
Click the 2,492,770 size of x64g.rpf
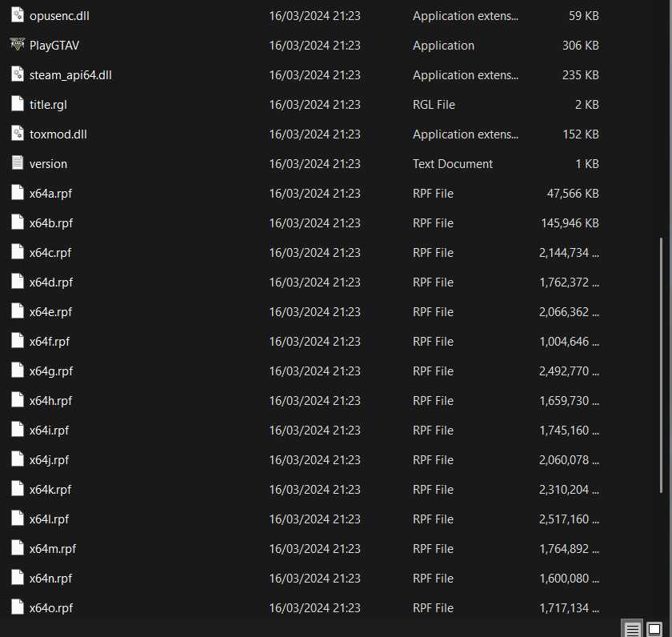pyautogui.click(x=569, y=371)
